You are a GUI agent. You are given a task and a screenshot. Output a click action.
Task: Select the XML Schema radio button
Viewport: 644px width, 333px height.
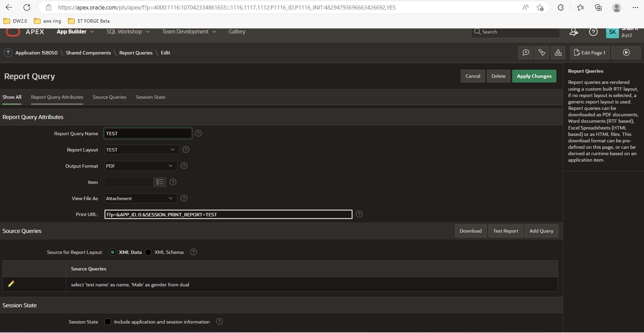point(148,252)
